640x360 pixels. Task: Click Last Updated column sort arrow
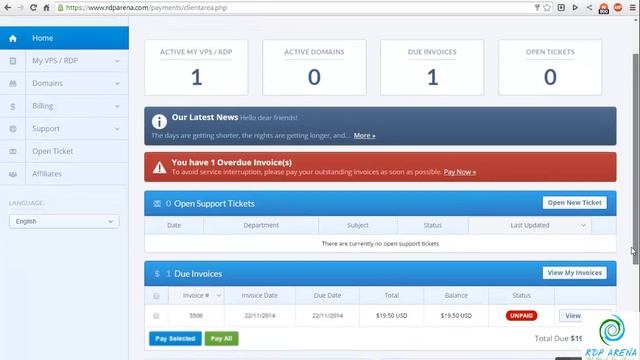583,225
